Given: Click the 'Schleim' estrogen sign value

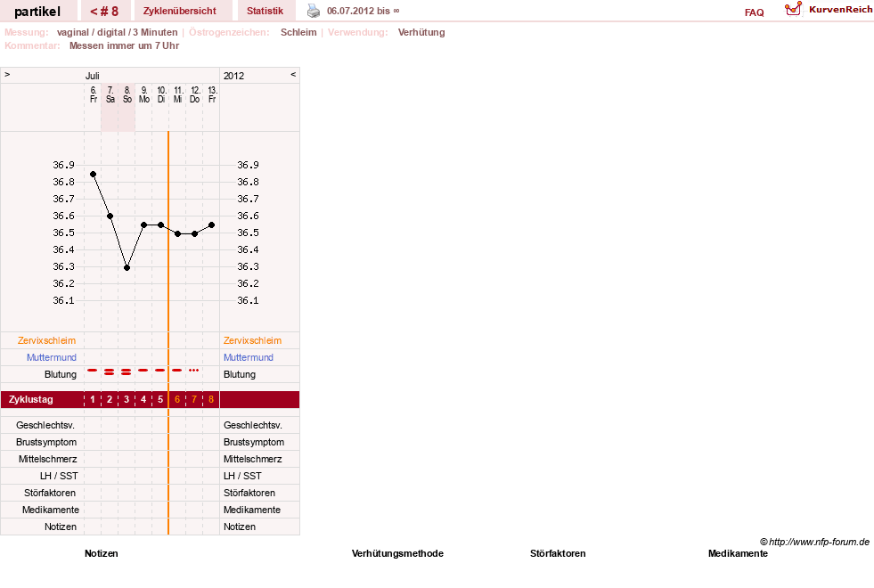Looking at the screenshot, I should 298,32.
